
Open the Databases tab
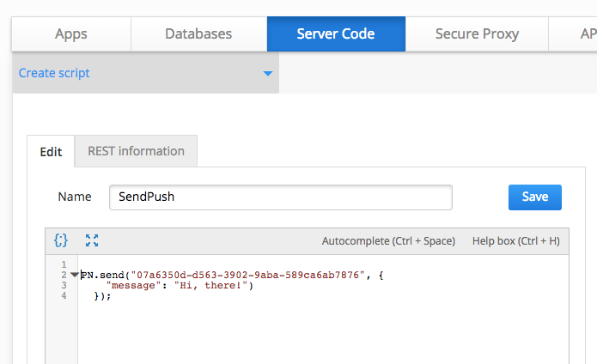click(198, 34)
